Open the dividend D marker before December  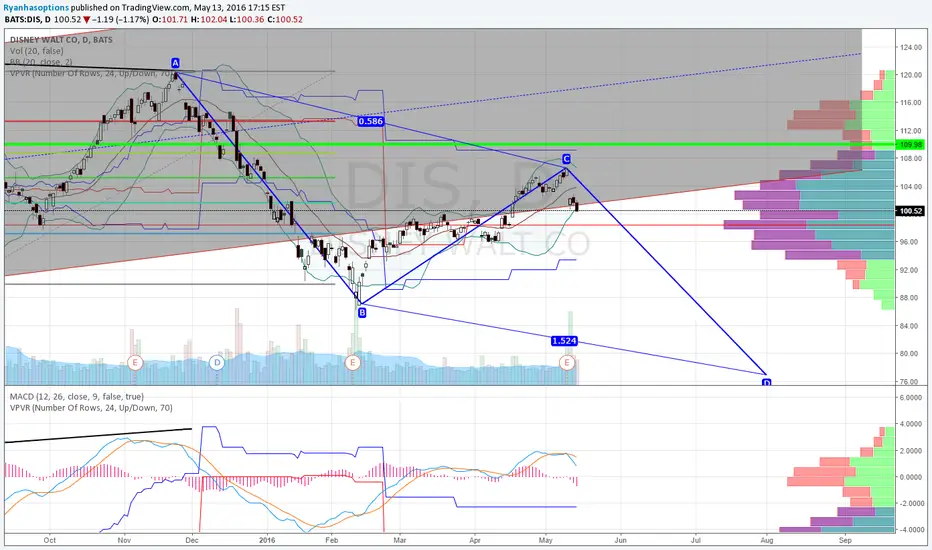tap(217, 362)
